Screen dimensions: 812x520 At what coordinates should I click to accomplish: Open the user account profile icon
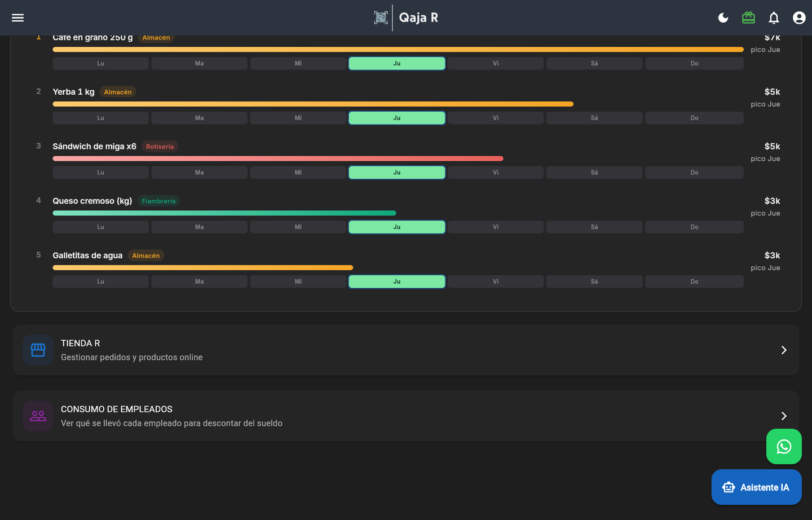click(799, 18)
